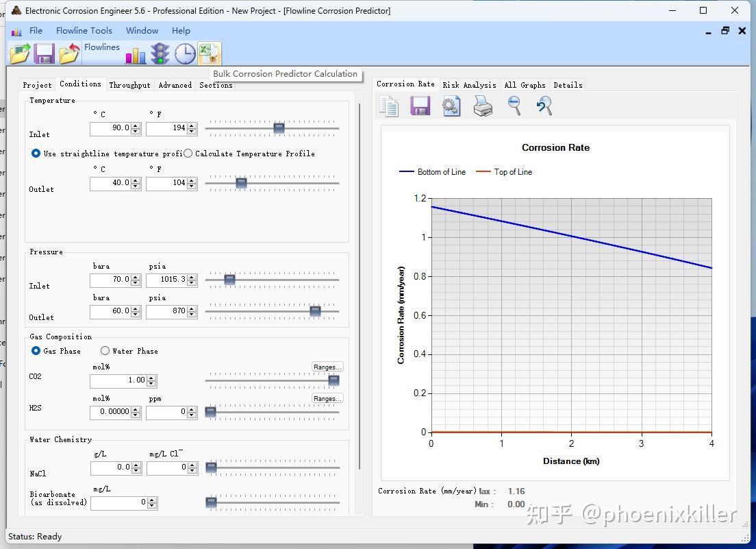Click the outlet pressure 870 psia field
The height and width of the screenshot is (549, 756).
point(167,312)
